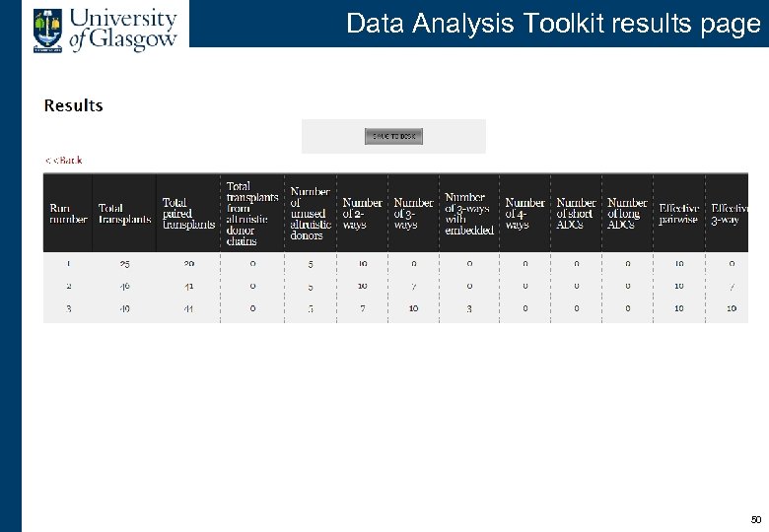Select the Total transplants column header
This screenshot has width=769, height=532.
124,214
